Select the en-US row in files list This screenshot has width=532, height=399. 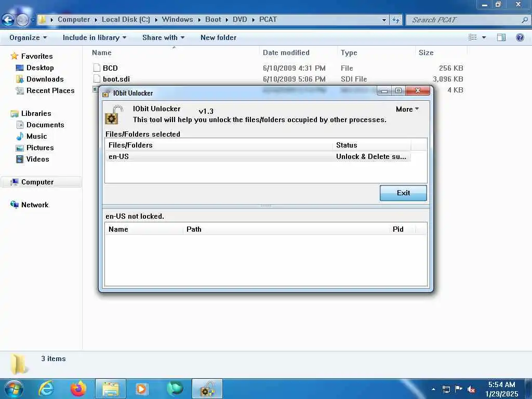tap(258, 156)
